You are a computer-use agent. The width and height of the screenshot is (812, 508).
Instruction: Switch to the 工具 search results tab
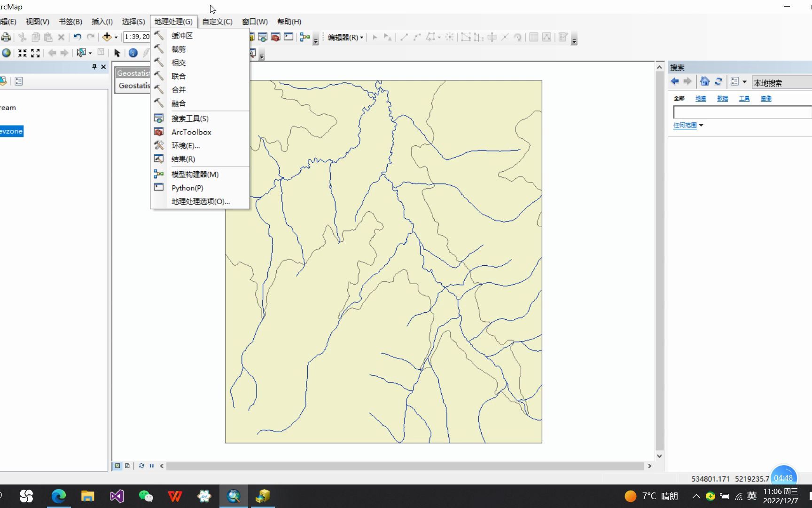click(x=744, y=98)
